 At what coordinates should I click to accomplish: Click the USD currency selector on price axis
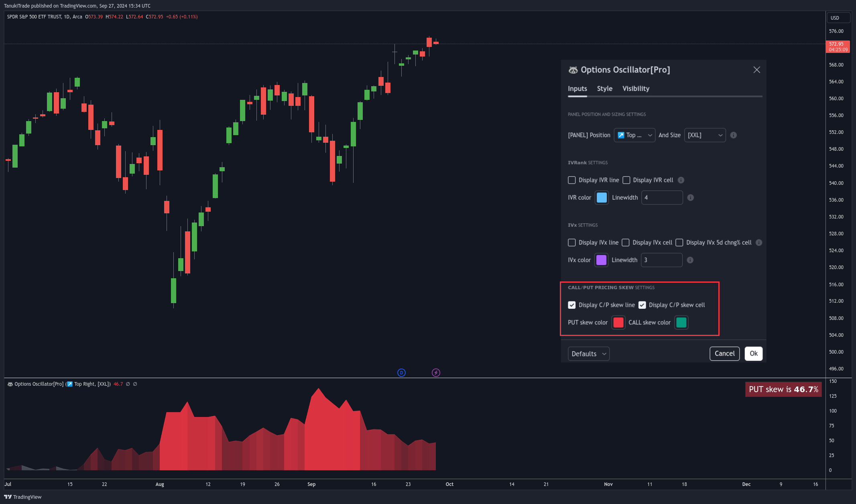[838, 18]
